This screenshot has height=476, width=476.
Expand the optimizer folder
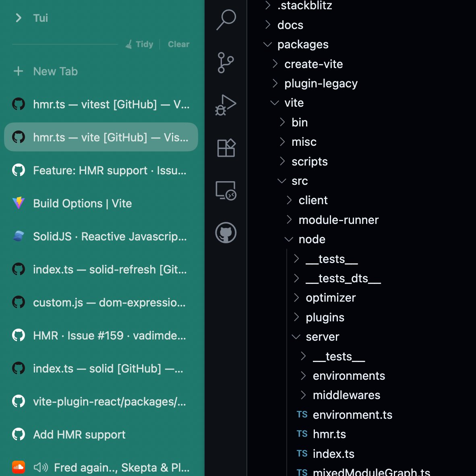(x=296, y=298)
